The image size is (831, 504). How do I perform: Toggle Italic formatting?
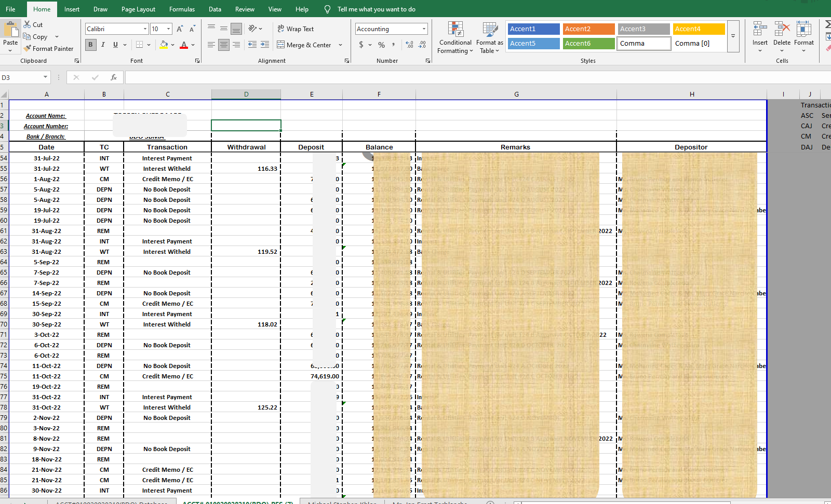pos(103,45)
